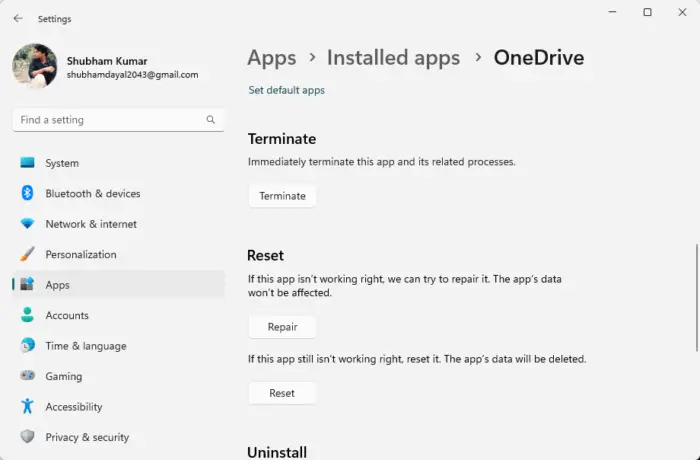Open Shubham Kumar profile picture

click(35, 66)
